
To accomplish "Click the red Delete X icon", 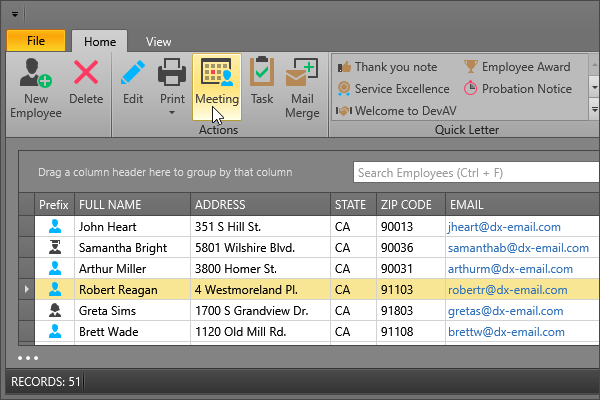I will click(86, 72).
